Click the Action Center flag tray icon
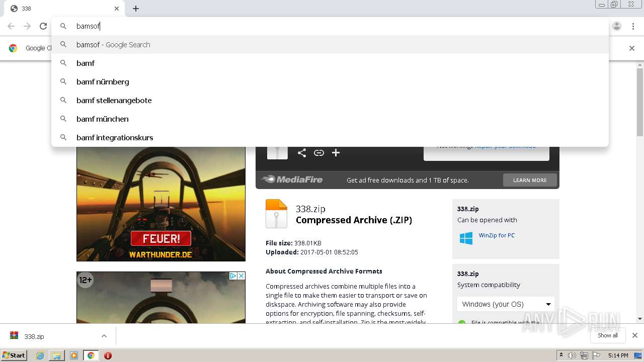 [597, 355]
